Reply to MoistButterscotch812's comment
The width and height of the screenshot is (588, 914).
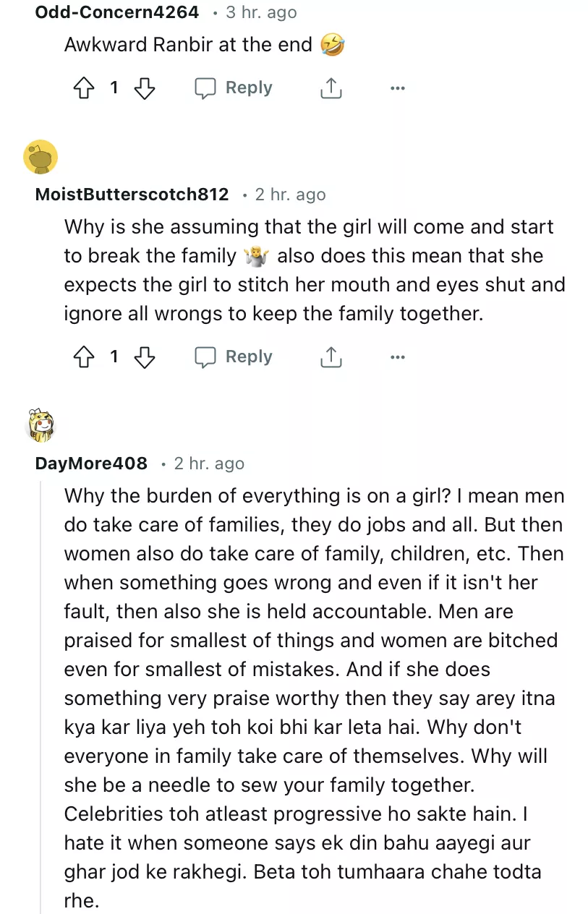[x=234, y=357]
